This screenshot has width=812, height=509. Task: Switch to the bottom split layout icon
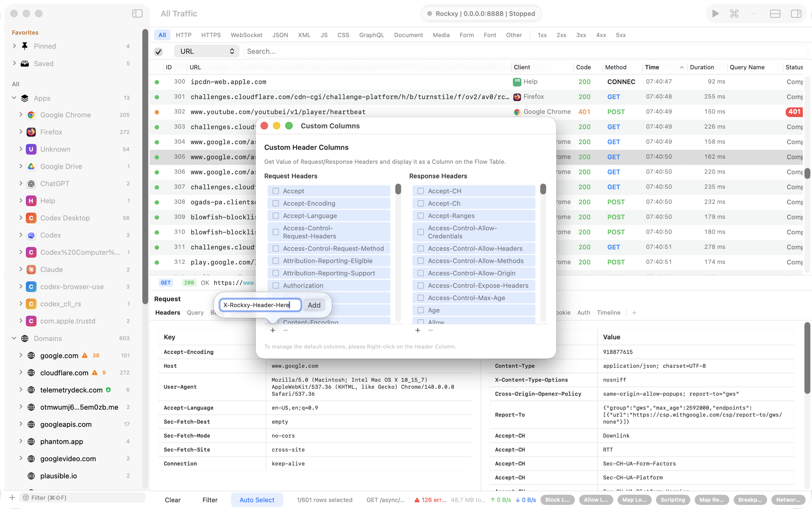(x=775, y=13)
